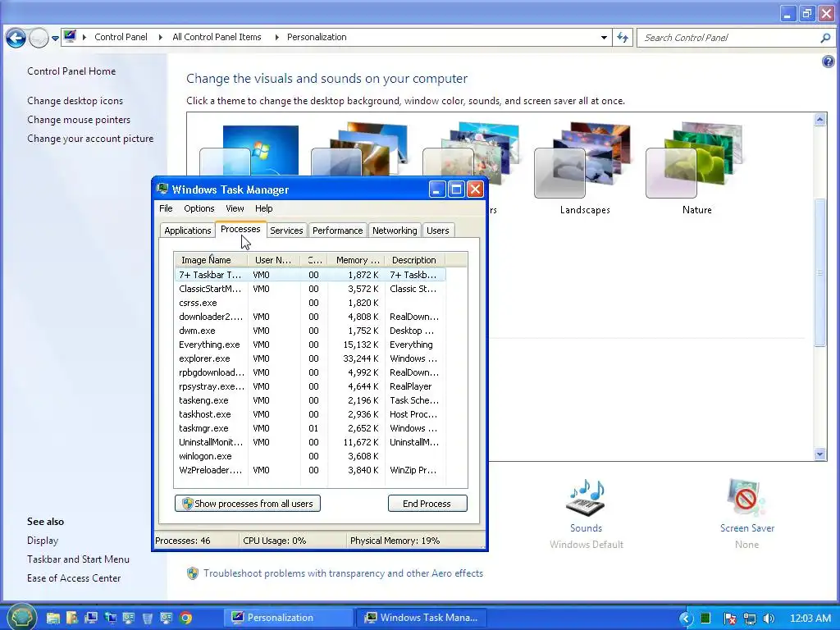Click the End Process button
The height and width of the screenshot is (630, 840).
pos(427,504)
